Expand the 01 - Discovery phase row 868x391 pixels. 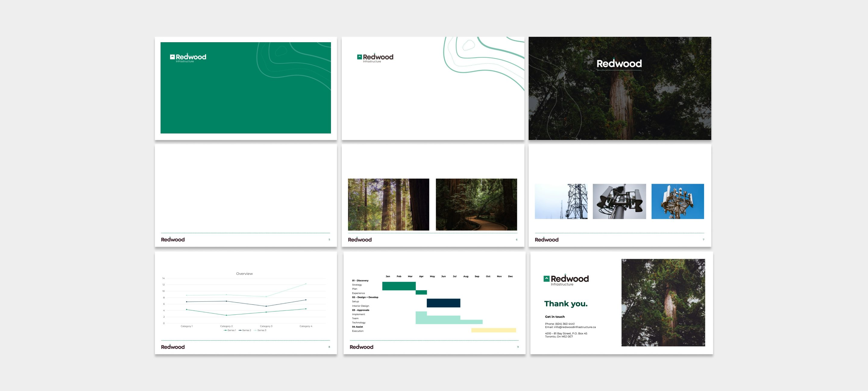tap(360, 280)
